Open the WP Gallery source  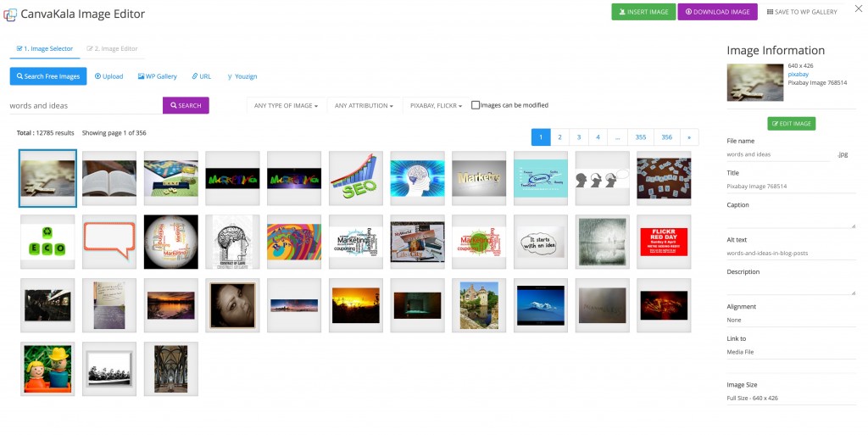point(157,76)
